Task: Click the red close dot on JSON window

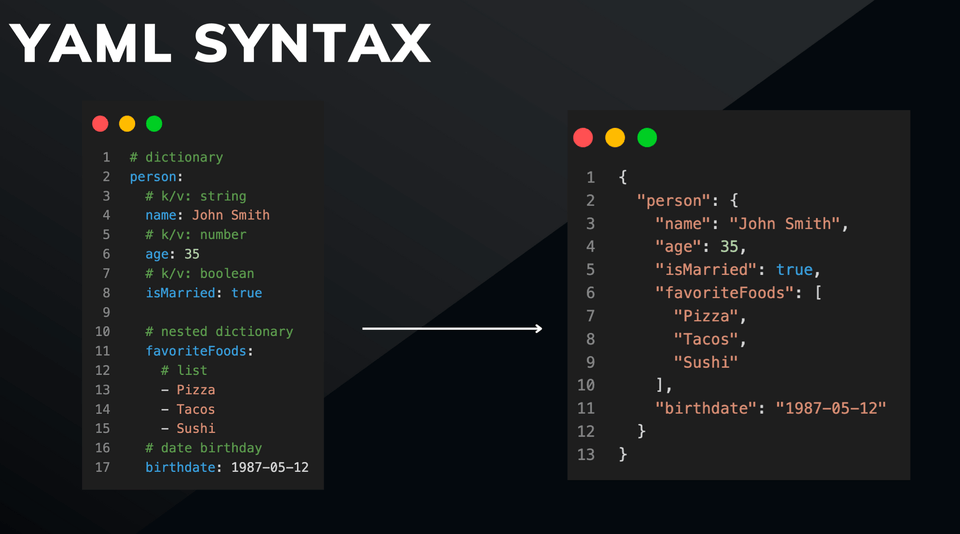Action: tap(583, 138)
